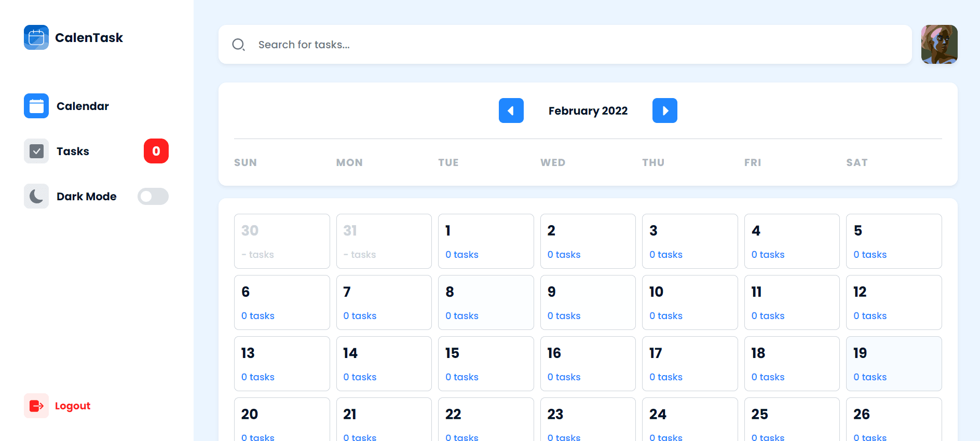Open February 3 day cell
This screenshot has width=980, height=441.
[x=690, y=241]
